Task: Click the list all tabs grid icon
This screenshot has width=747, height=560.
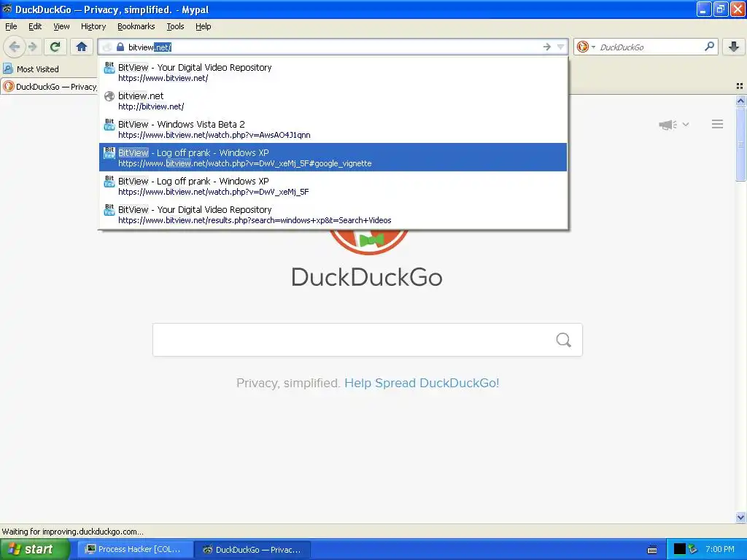Action: 740,86
